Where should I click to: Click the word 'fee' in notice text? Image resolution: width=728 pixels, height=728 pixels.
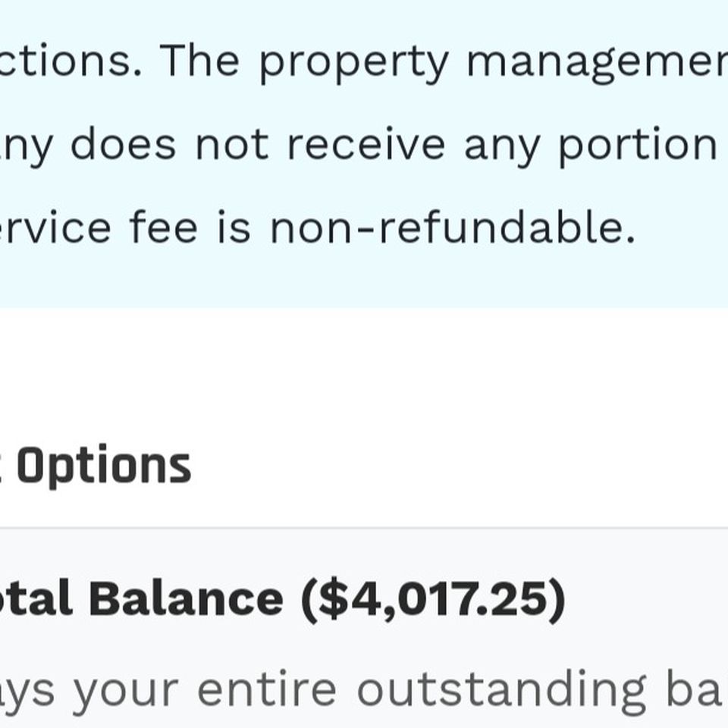coord(164,227)
